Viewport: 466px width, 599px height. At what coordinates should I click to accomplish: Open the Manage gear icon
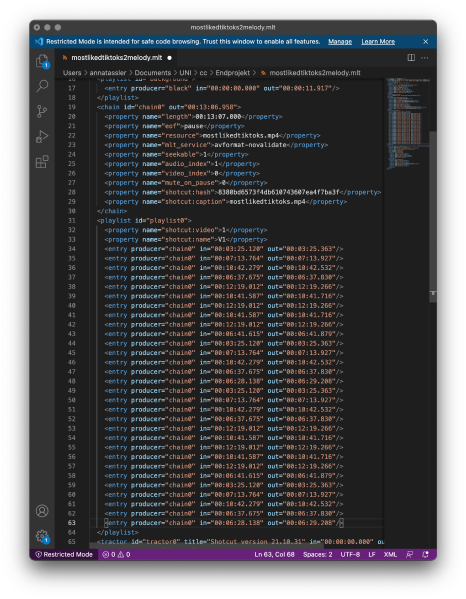coord(42,536)
